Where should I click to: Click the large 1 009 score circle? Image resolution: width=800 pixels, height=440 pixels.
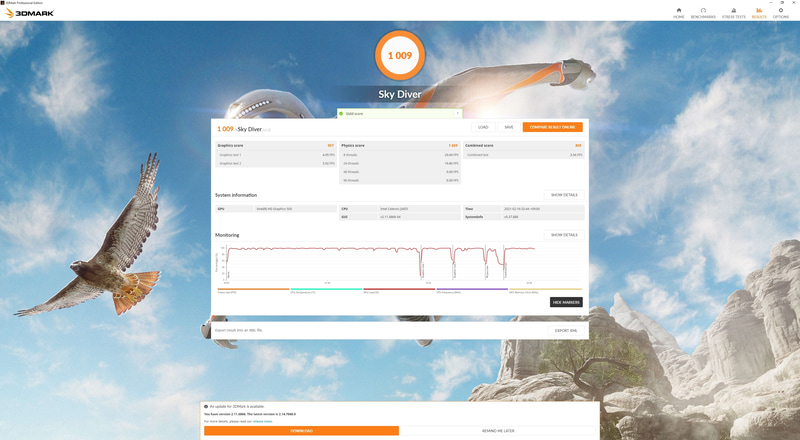399,55
